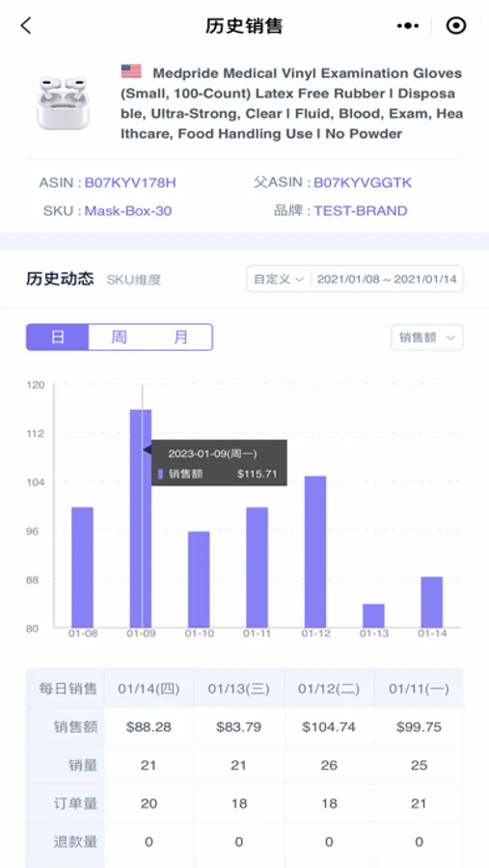
Task: Select the 01/14(四) column header
Action: (149, 689)
